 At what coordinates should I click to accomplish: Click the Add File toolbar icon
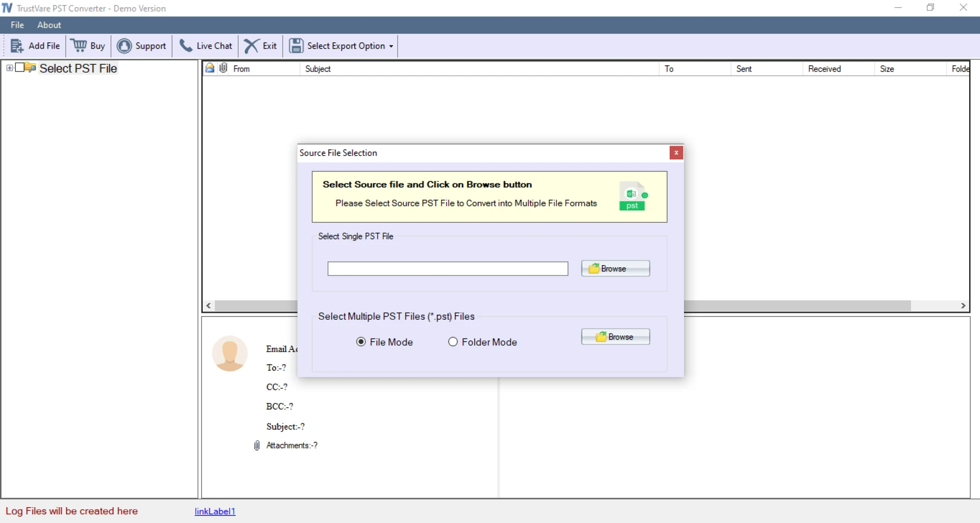(x=17, y=45)
